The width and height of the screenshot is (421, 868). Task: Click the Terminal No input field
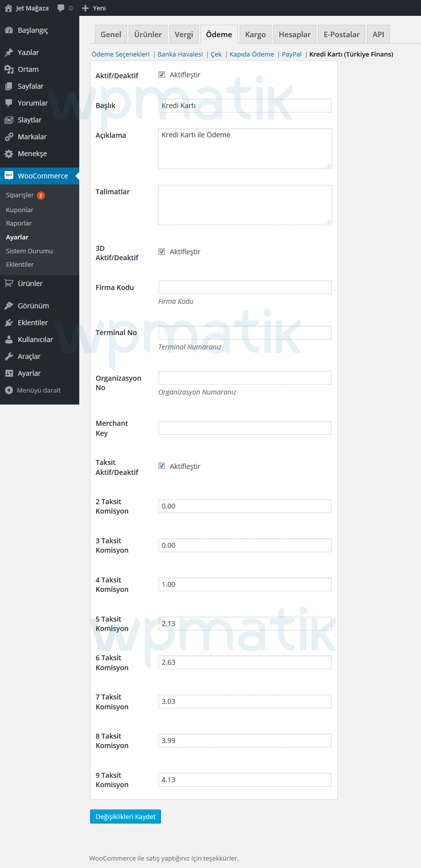coord(245,333)
